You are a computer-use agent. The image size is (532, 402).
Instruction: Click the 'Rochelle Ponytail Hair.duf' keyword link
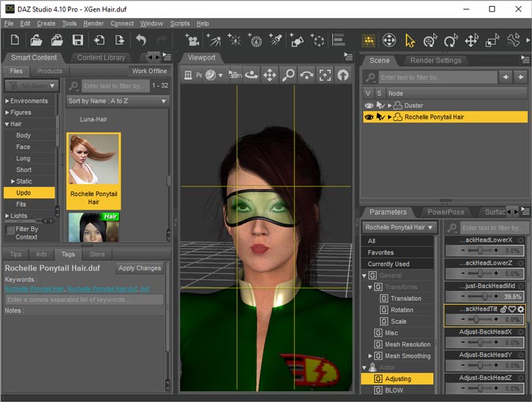pyautogui.click(x=102, y=289)
